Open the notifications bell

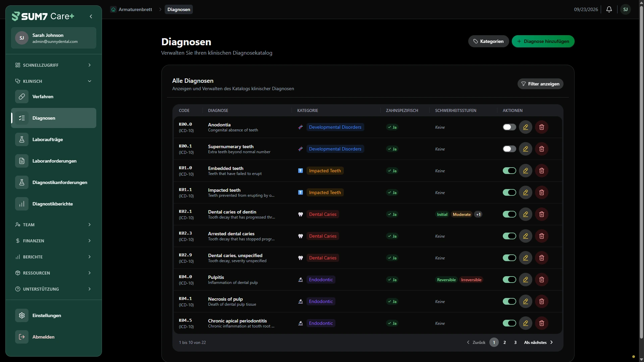pyautogui.click(x=609, y=9)
